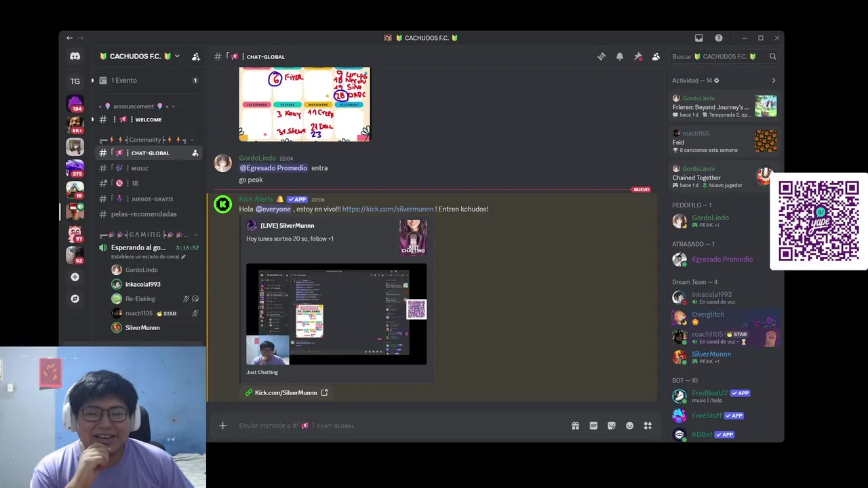Open the TG server in sidebar

75,81
